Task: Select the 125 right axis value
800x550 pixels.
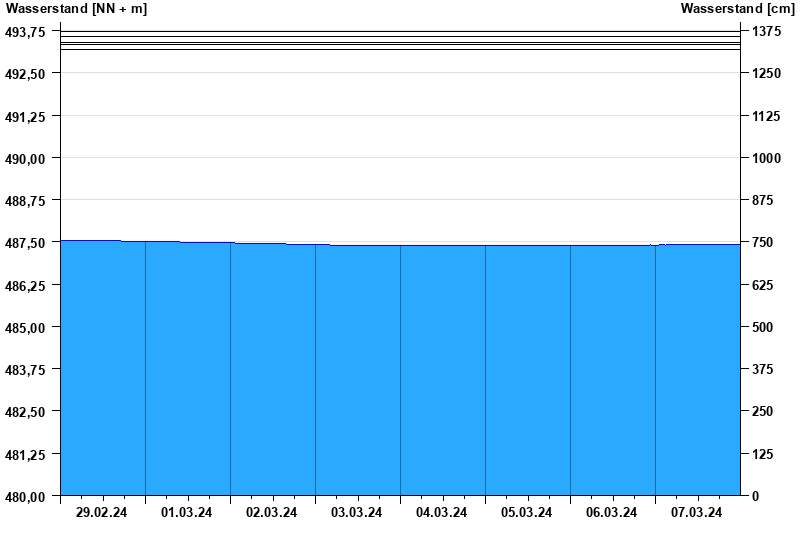Action: tap(762, 454)
